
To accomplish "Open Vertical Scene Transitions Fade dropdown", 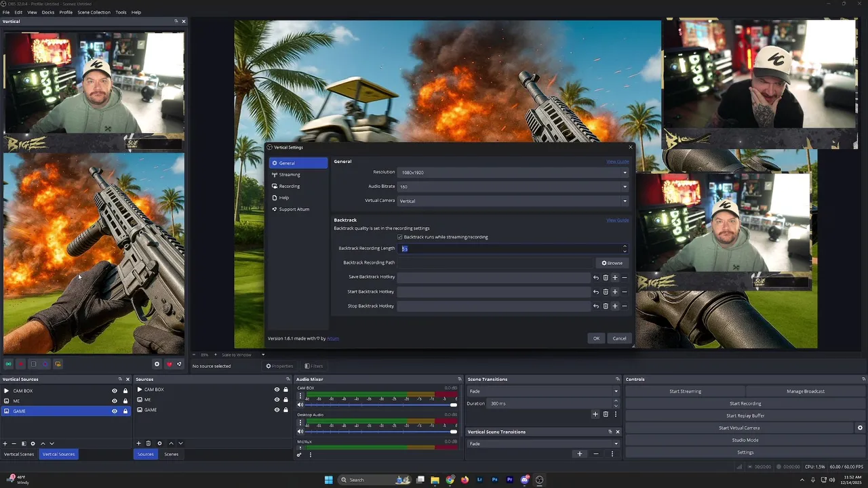I will (543, 444).
